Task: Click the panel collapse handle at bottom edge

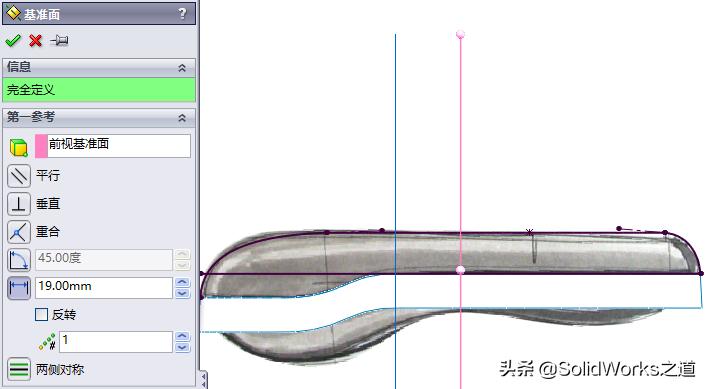Action: [x=204, y=379]
